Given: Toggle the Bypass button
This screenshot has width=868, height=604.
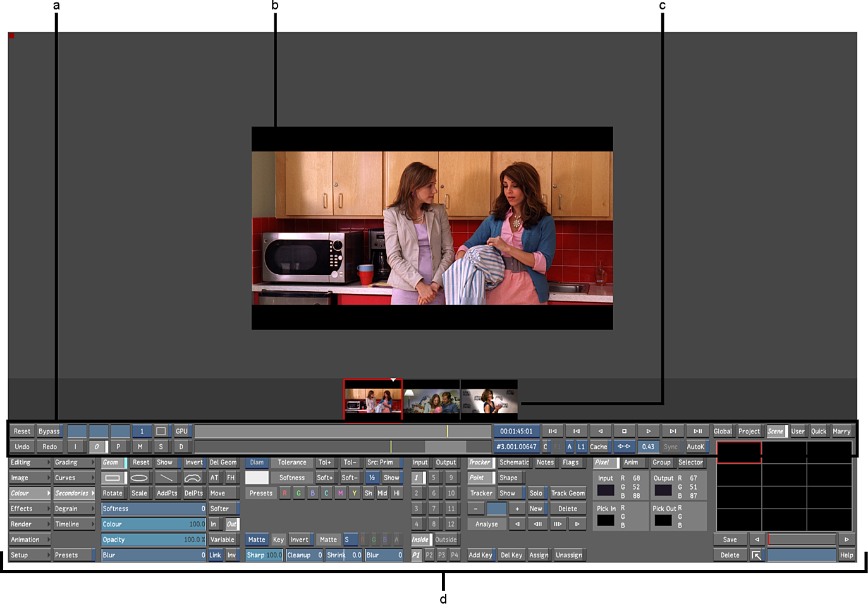Looking at the screenshot, I should 49,431.
